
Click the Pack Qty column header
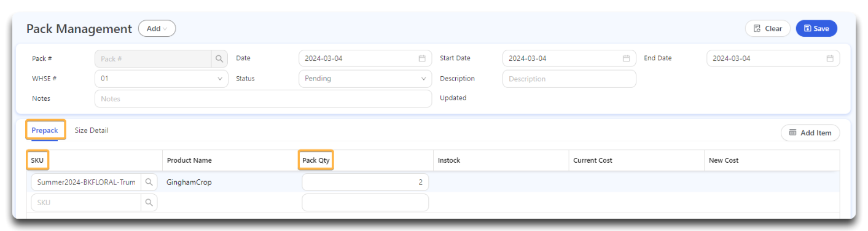click(316, 160)
